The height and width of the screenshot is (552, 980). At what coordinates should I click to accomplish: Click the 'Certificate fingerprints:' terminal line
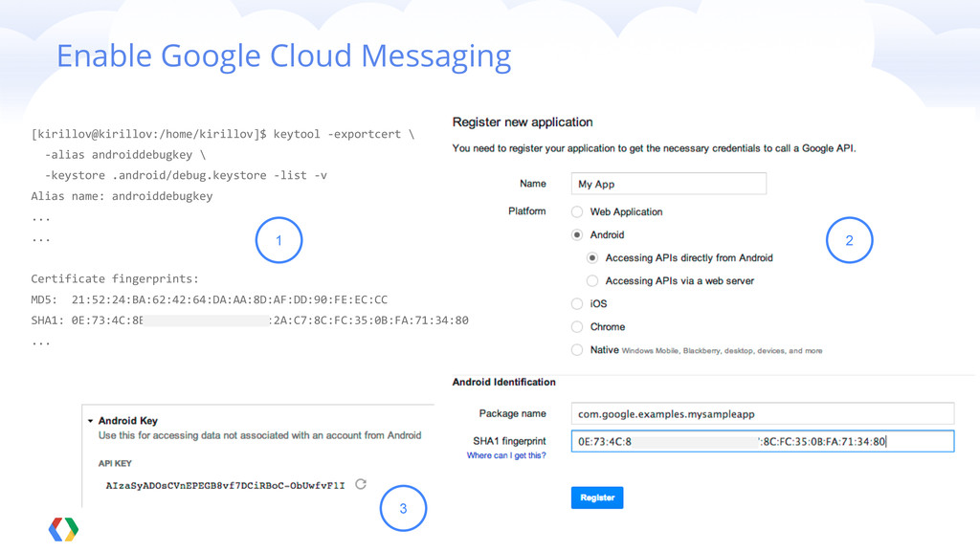tap(115, 278)
